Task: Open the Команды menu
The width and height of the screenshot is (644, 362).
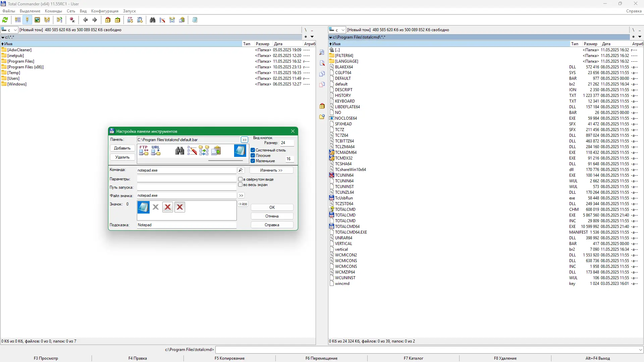Action: pos(53,11)
